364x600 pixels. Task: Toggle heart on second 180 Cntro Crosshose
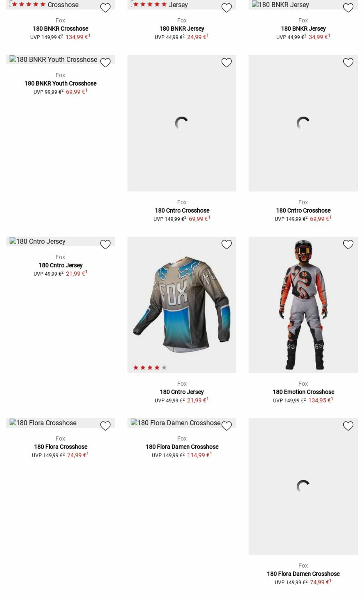(x=348, y=63)
